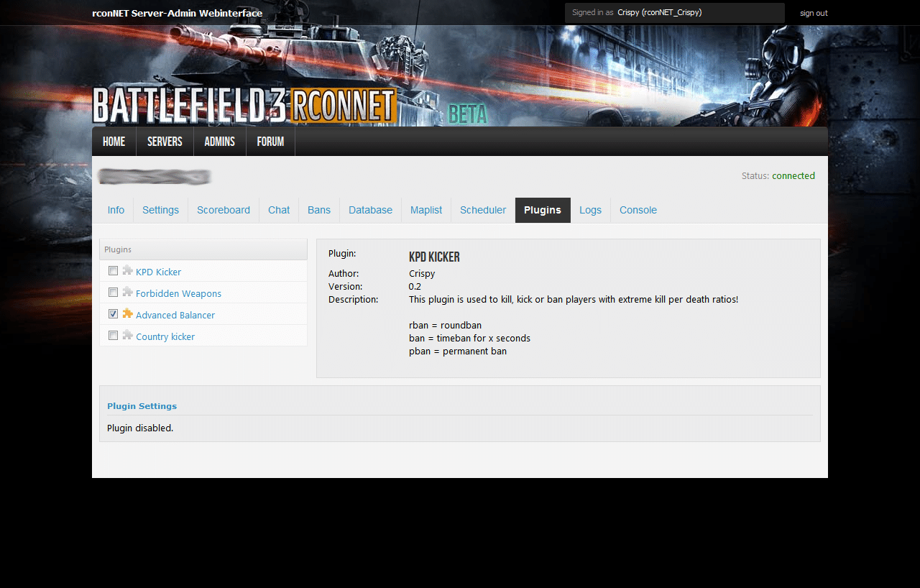Click the Forbidden Weapons puzzle piece icon
This screenshot has height=588, width=920.
click(127, 293)
